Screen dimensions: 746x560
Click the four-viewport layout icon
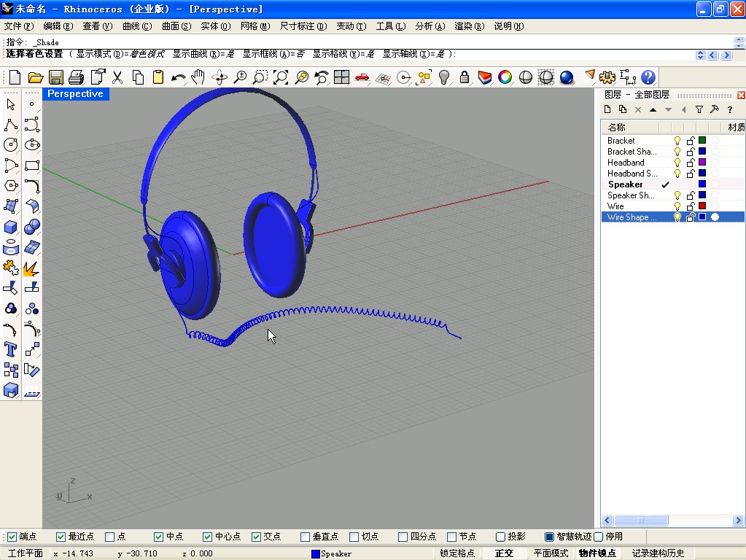click(341, 77)
